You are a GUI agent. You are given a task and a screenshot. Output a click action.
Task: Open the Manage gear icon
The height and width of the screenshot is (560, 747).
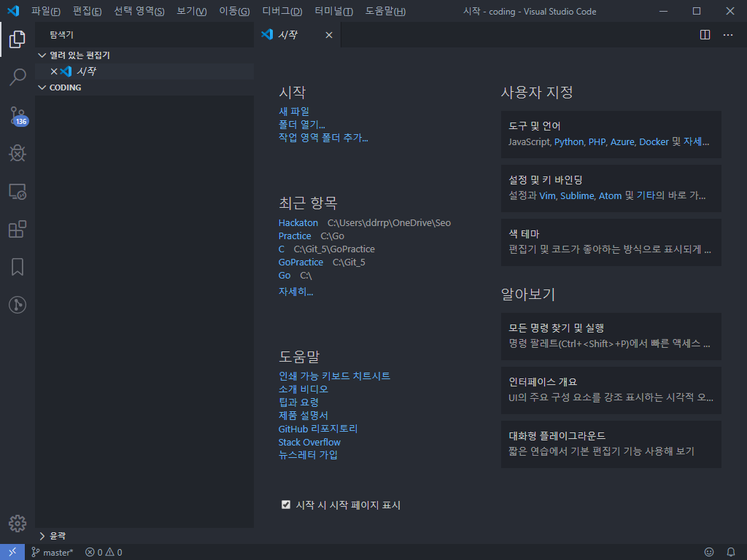click(18, 524)
